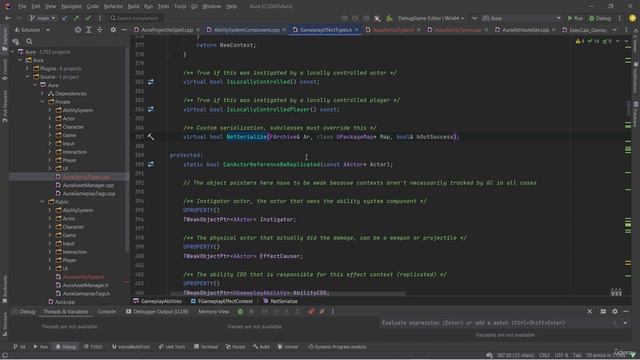Image resolution: width=640 pixels, height=360 pixels.
Task: Open the Debug panel settings gear
Action: coord(615,311)
